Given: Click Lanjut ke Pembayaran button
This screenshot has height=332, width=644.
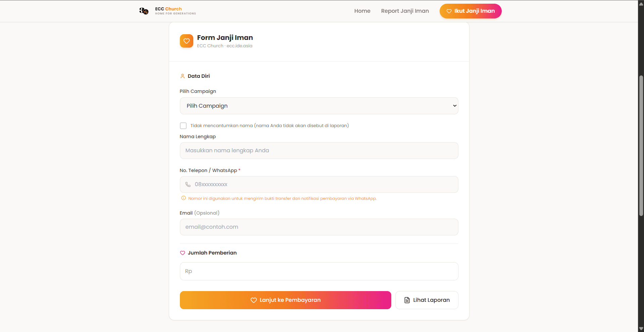Looking at the screenshot, I should (285, 300).
